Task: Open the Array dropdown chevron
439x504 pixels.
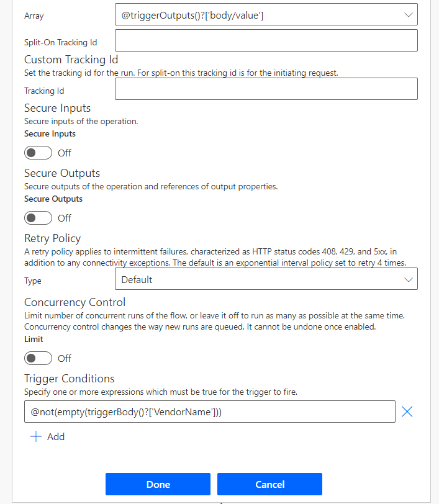Action: (x=407, y=14)
